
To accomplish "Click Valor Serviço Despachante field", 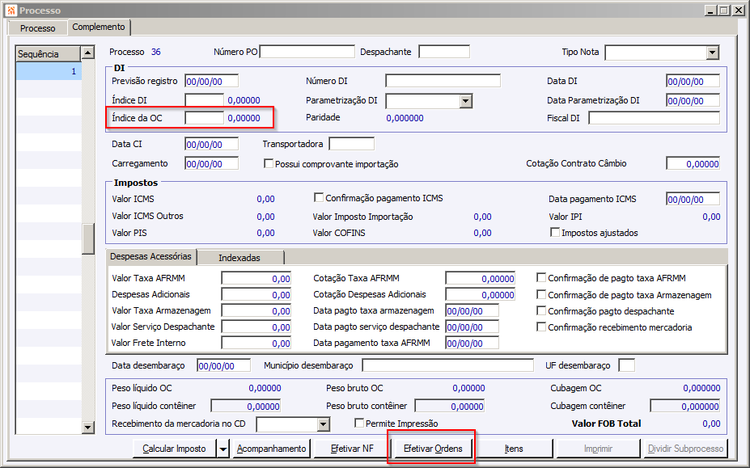I will pyautogui.click(x=256, y=327).
